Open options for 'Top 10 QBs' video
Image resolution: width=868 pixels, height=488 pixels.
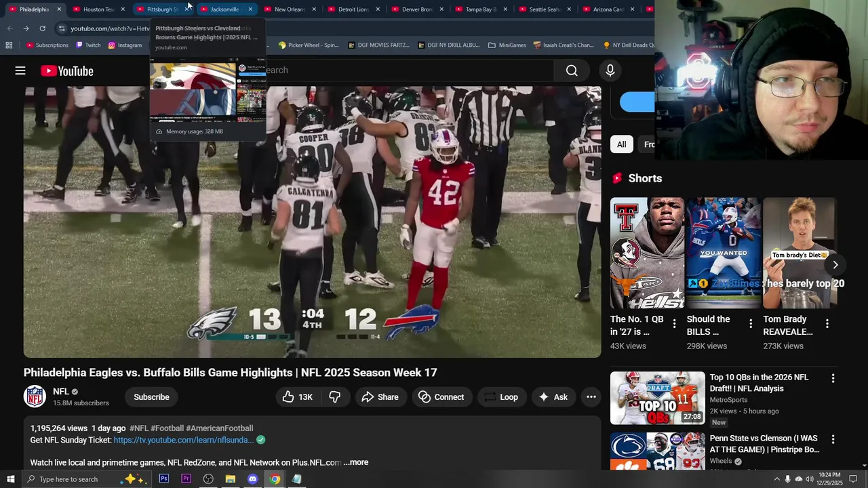[833, 378]
